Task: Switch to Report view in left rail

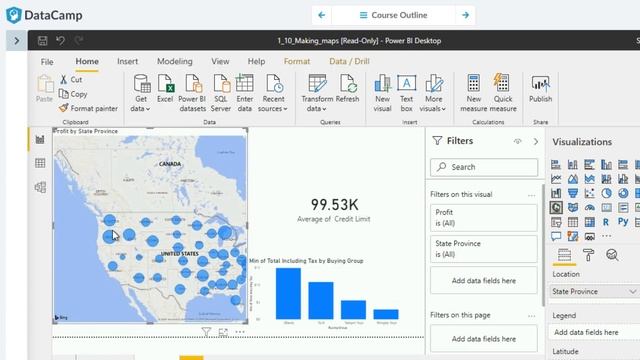Action: click(x=40, y=140)
